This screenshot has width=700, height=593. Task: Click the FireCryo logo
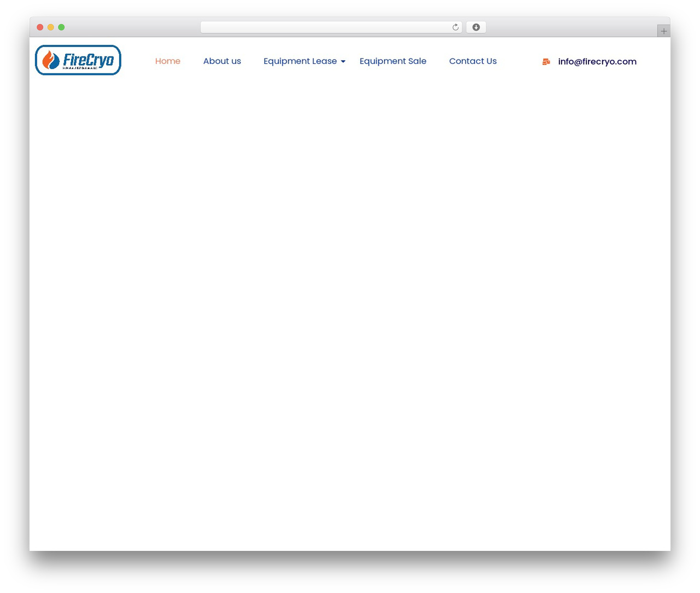point(78,60)
